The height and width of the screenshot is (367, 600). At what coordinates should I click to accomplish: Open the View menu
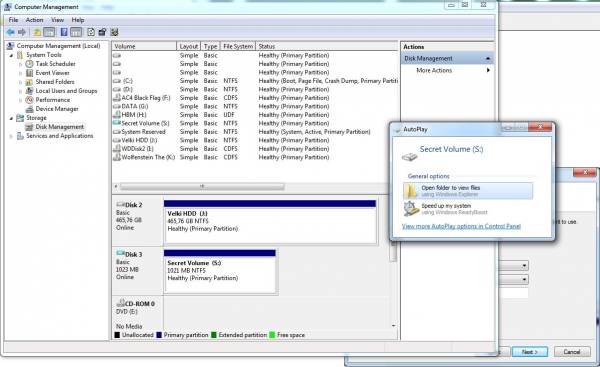[x=57, y=20]
